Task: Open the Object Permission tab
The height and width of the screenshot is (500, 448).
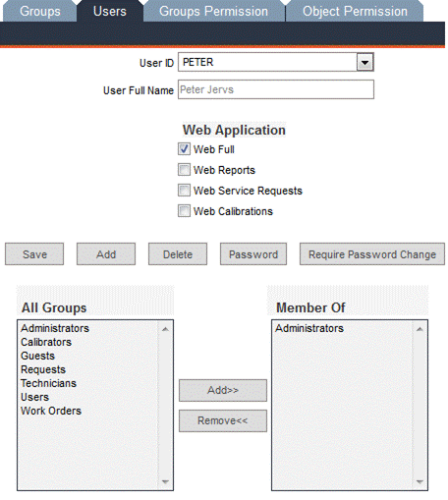Action: (x=355, y=11)
